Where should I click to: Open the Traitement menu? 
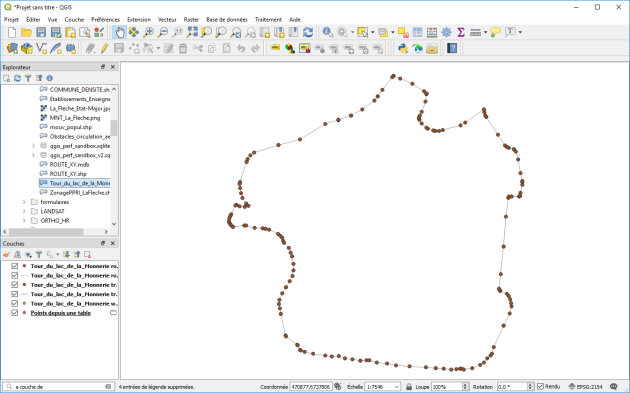(x=268, y=19)
